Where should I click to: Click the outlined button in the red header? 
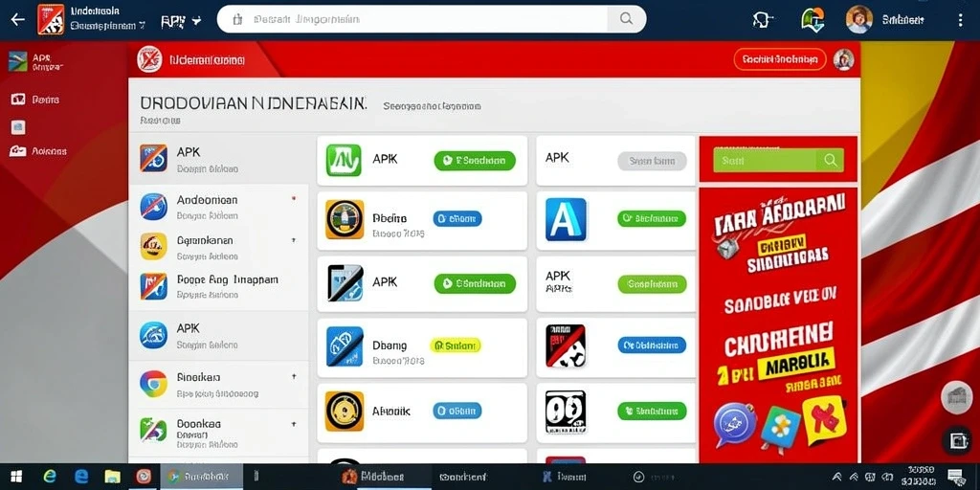(x=779, y=59)
